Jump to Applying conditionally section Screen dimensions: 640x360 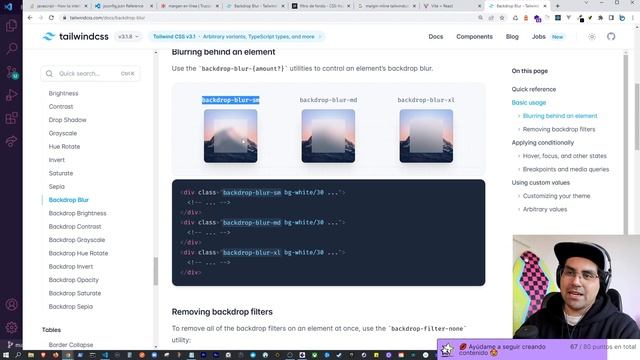[542, 143]
